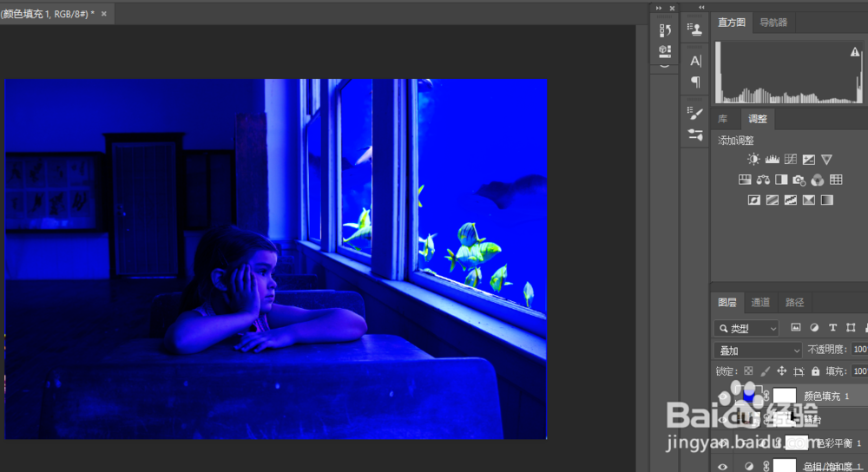Image resolution: width=868 pixels, height=472 pixels.
Task: Select the 色相/饱和度 1 layer mask
Action: [x=785, y=467]
